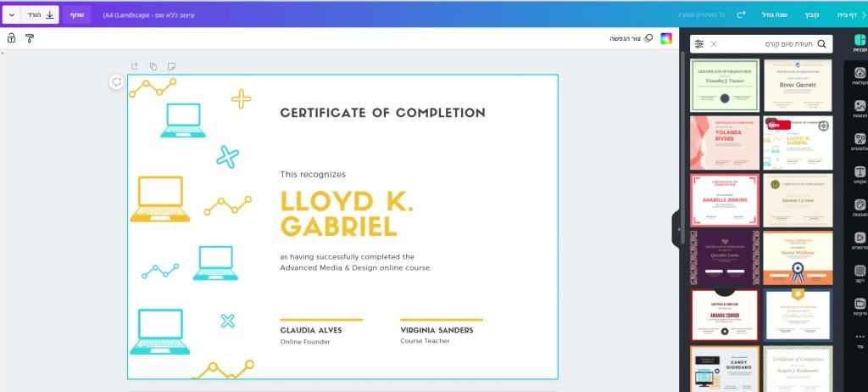Expand the More (three dots) sidebar item

point(860,339)
